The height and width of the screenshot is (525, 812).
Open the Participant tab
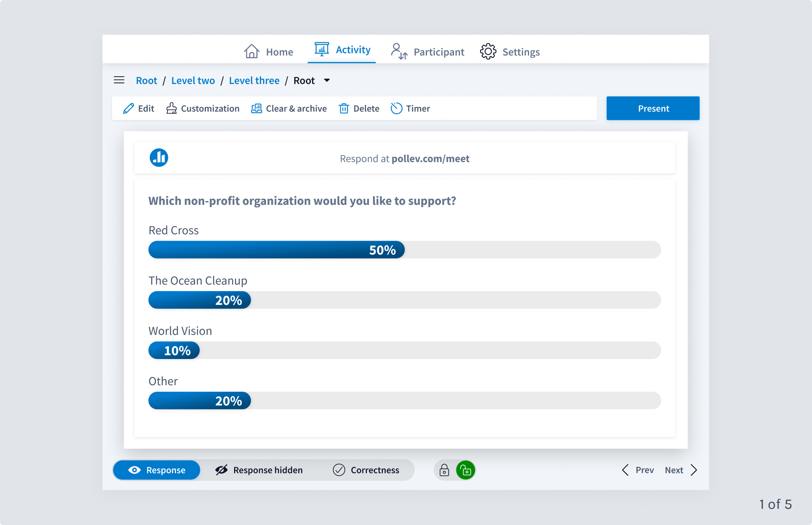tap(427, 52)
